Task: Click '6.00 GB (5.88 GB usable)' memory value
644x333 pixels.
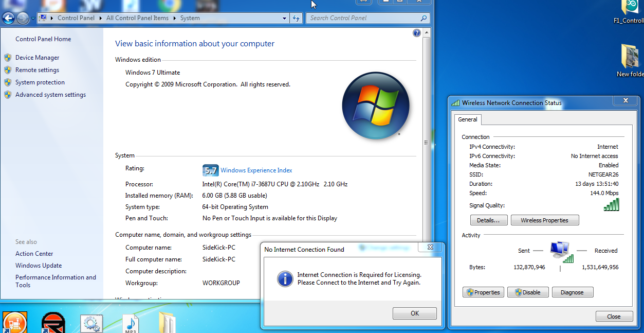Action: coord(234,196)
